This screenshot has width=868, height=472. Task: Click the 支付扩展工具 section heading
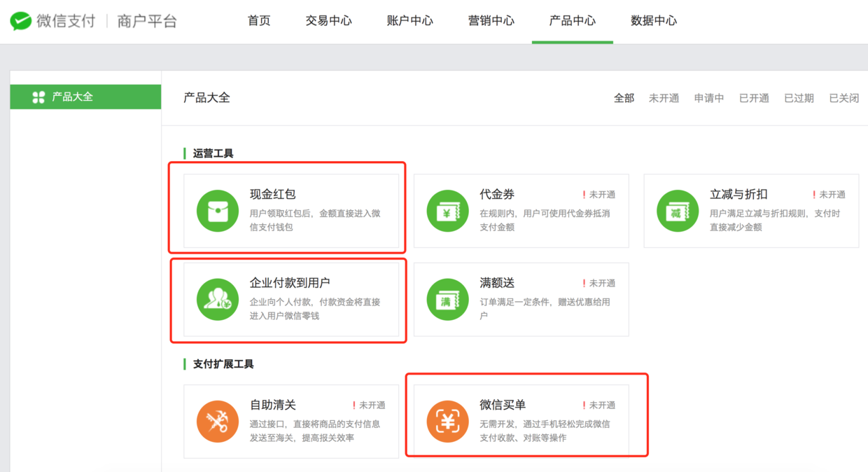click(223, 364)
